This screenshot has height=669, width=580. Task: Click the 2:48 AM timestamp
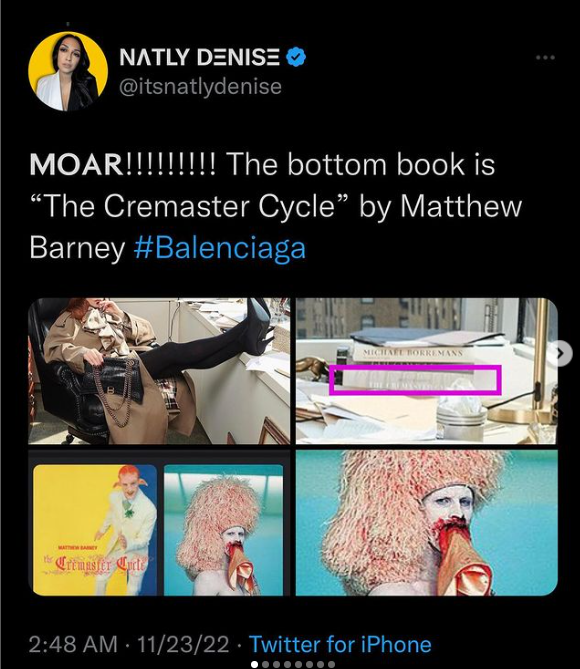73,644
